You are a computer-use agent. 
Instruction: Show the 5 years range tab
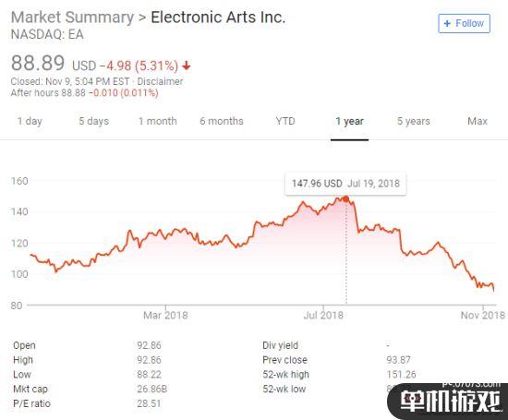point(414,121)
